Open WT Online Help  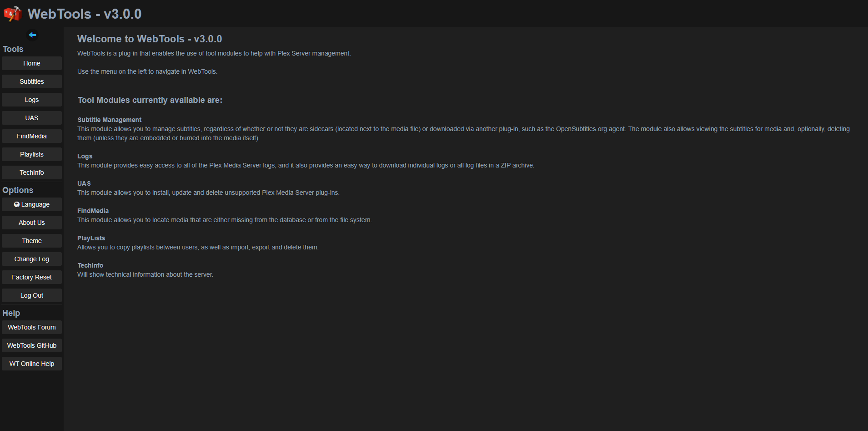32,364
